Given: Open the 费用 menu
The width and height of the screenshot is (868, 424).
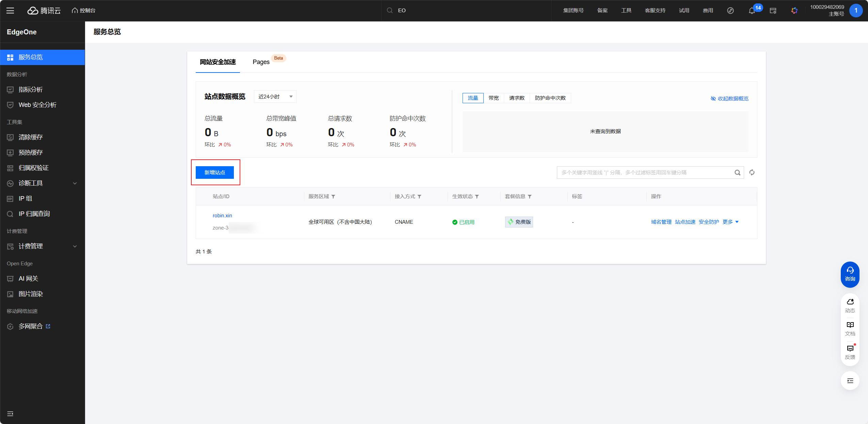Looking at the screenshot, I should tap(708, 11).
